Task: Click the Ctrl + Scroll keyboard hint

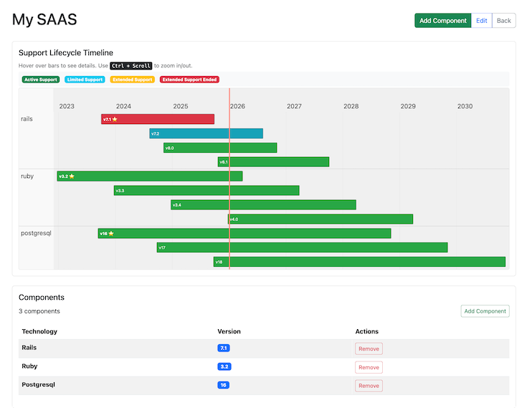Action: 131,65
